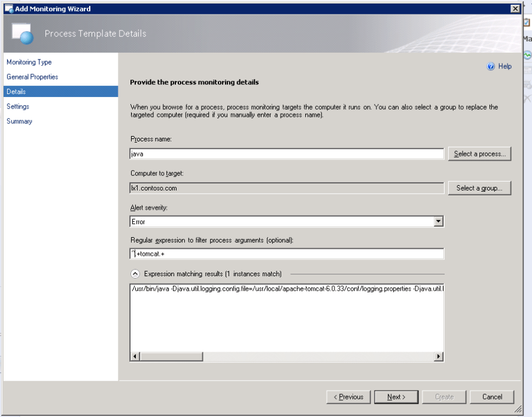Select the Details step in sidebar
The image size is (532, 417).
(16, 92)
